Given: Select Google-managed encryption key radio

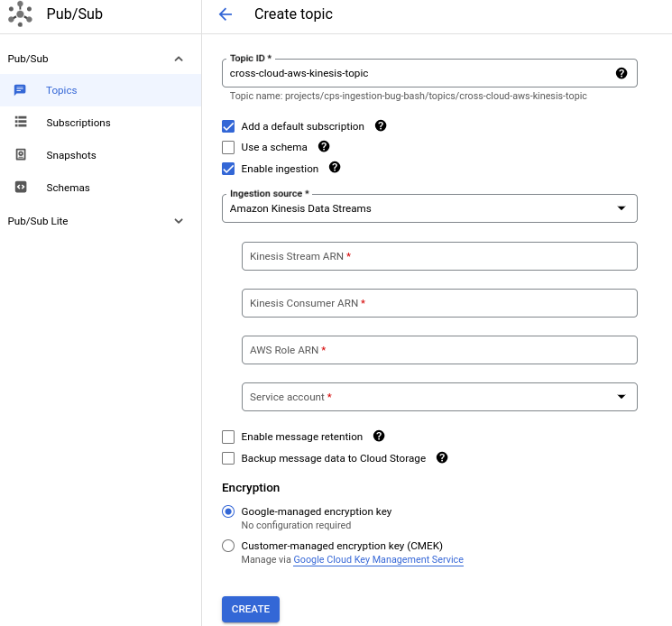Looking at the screenshot, I should coord(228,511).
